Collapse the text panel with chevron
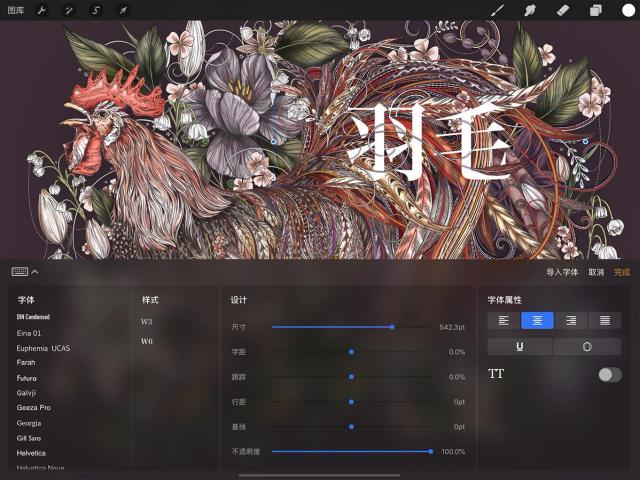640x480 pixels. coord(35,271)
